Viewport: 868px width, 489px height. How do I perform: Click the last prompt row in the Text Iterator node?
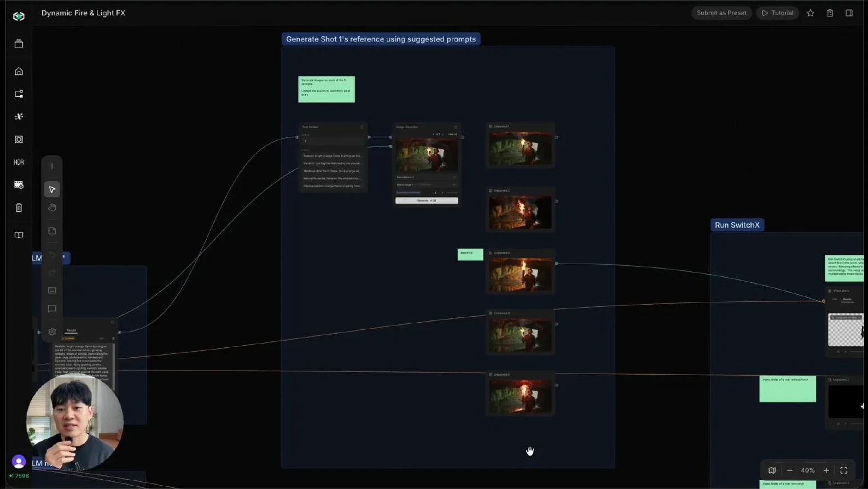pyautogui.click(x=333, y=186)
